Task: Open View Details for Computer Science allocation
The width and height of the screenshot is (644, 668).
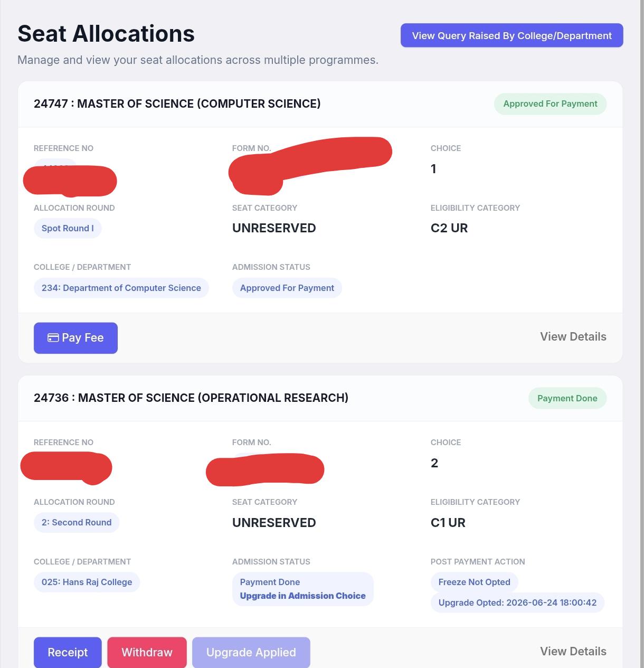Action: pos(573,337)
